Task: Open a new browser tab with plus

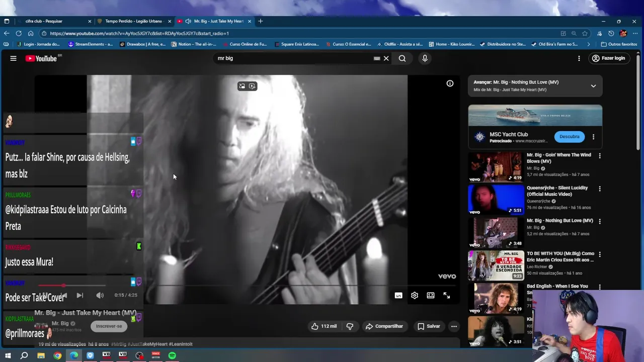Action: tap(261, 21)
